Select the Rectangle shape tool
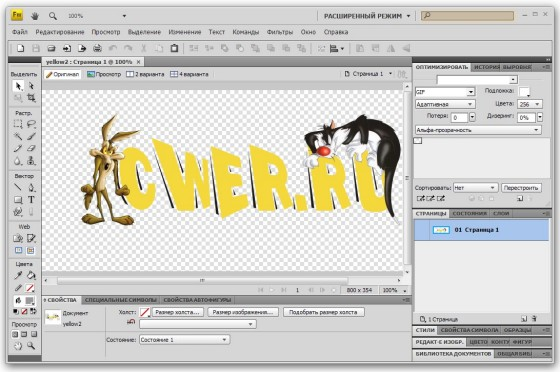The width and height of the screenshot is (560, 372). (x=18, y=200)
